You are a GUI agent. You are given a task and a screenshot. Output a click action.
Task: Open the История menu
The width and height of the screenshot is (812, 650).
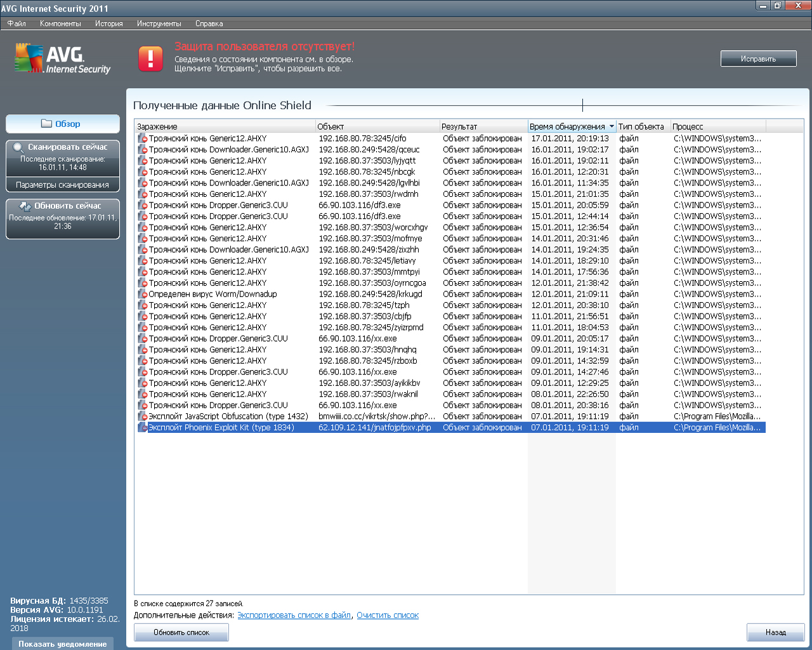click(109, 23)
